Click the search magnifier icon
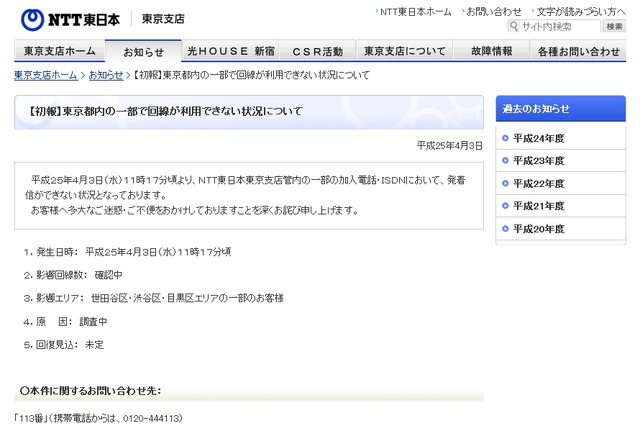The width and height of the screenshot is (640, 426). [513, 27]
